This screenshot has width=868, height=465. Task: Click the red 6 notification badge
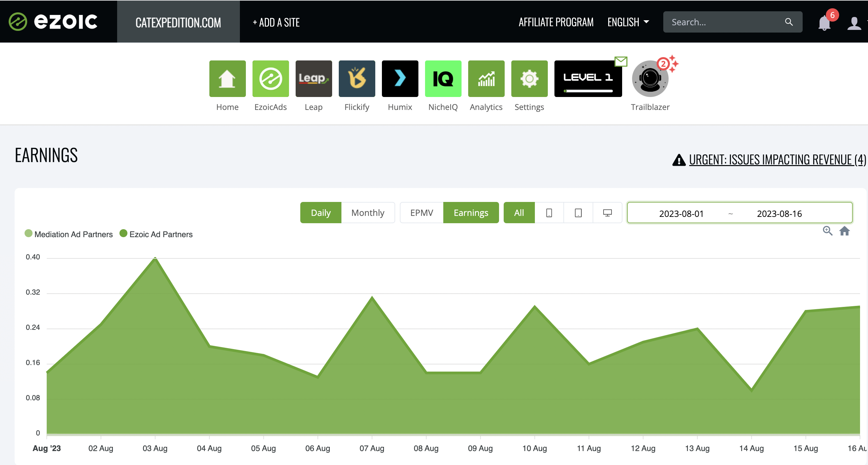click(x=832, y=15)
